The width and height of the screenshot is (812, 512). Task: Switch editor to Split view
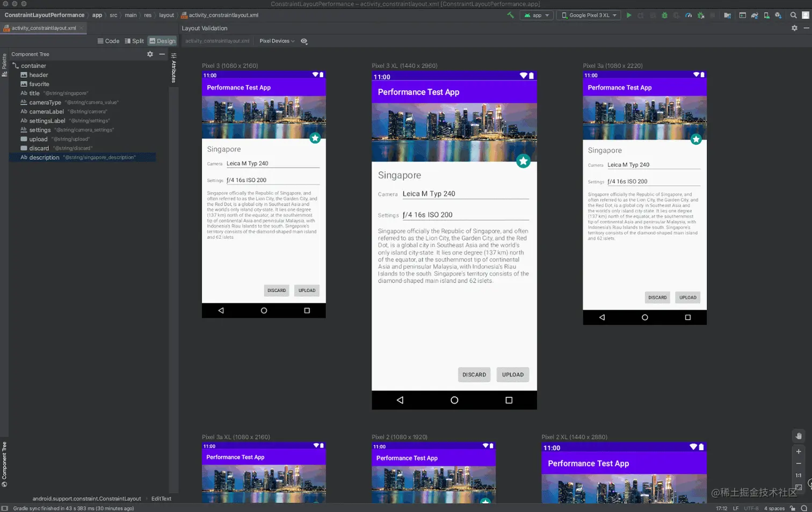coord(134,41)
